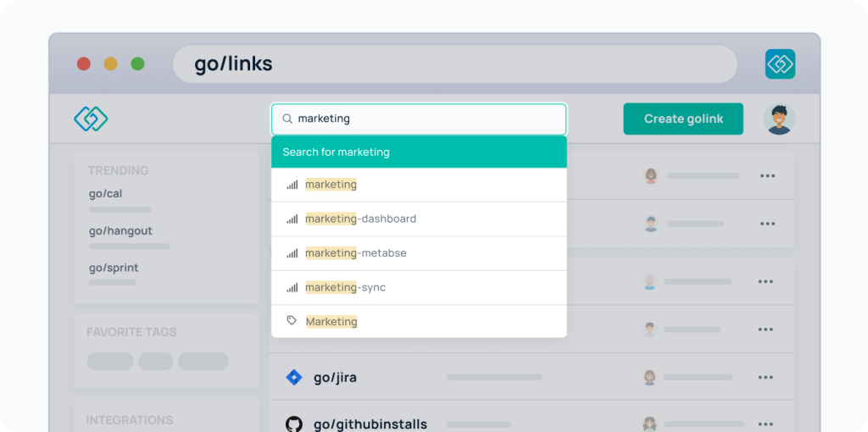Click the Jira icon next to go/jira
868x432 pixels.
(294, 377)
